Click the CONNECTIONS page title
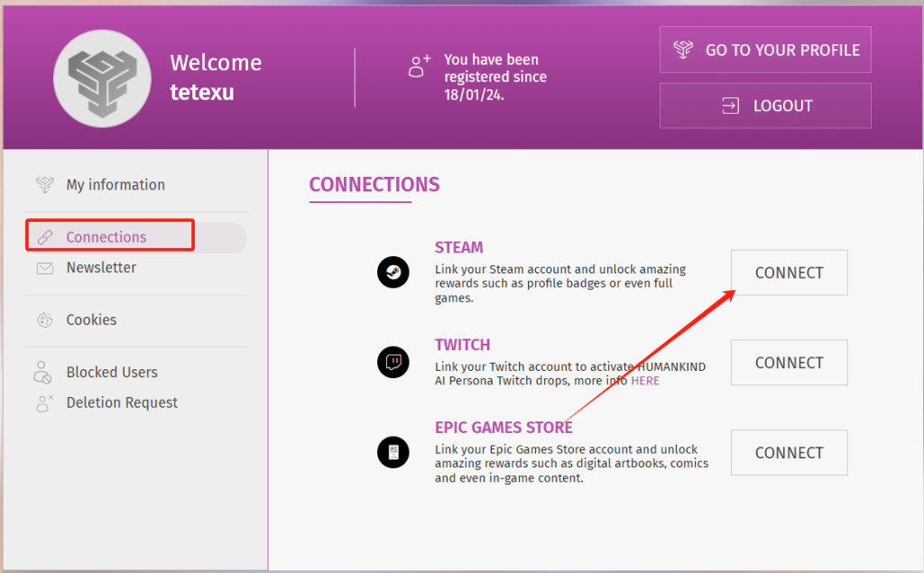Image resolution: width=924 pixels, height=573 pixels. click(x=374, y=184)
